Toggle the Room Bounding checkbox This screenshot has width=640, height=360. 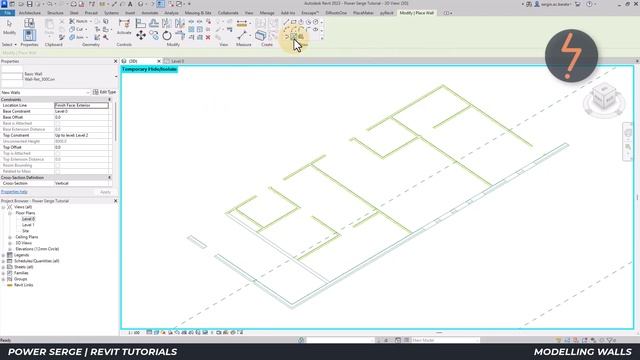coord(57,165)
